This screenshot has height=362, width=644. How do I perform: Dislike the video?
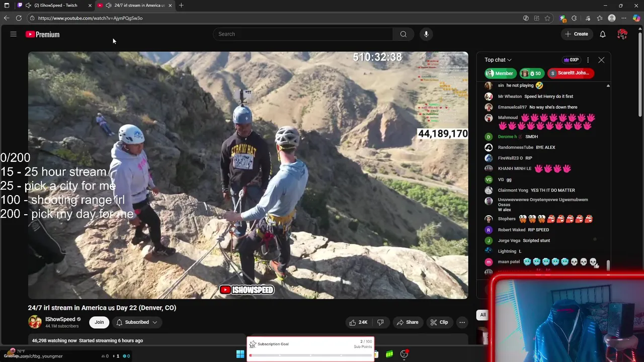coord(381,322)
